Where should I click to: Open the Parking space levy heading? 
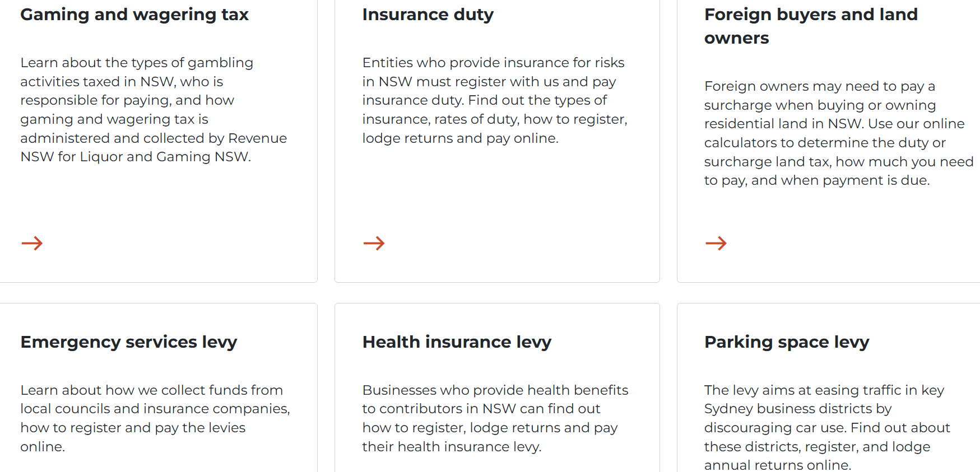point(787,342)
